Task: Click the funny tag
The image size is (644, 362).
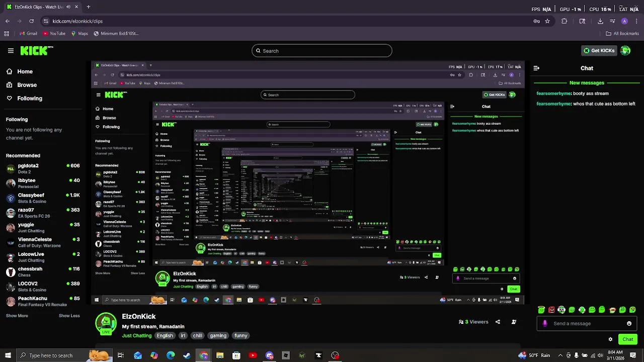Action: coord(240,335)
